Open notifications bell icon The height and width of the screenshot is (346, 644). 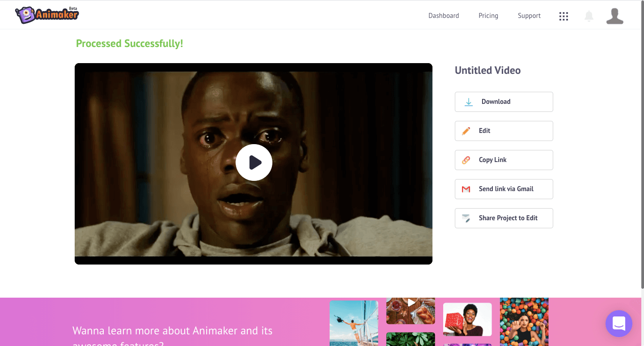point(589,16)
